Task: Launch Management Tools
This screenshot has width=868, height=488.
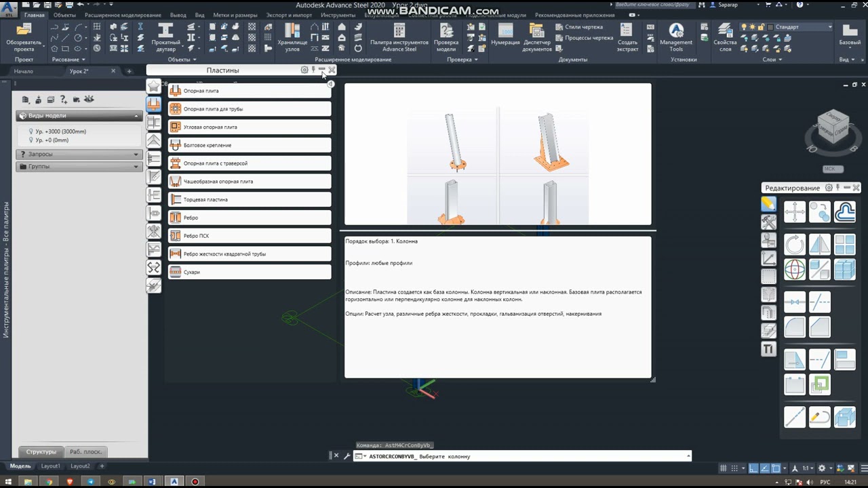Action: 676,38
